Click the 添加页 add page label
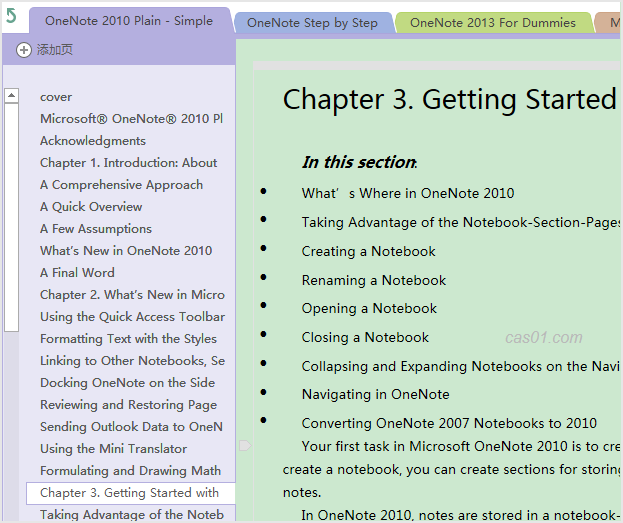The width and height of the screenshot is (623, 523). click(55, 50)
